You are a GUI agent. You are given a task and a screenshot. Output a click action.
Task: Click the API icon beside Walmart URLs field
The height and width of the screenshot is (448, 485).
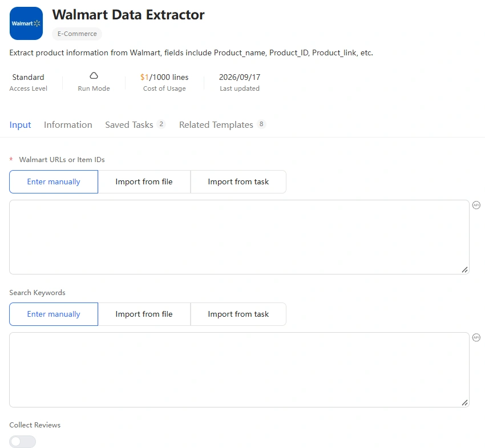click(x=476, y=205)
